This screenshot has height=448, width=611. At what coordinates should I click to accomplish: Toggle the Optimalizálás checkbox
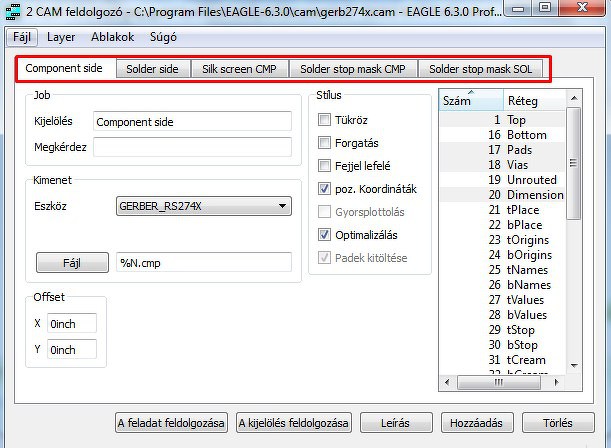coord(324,235)
